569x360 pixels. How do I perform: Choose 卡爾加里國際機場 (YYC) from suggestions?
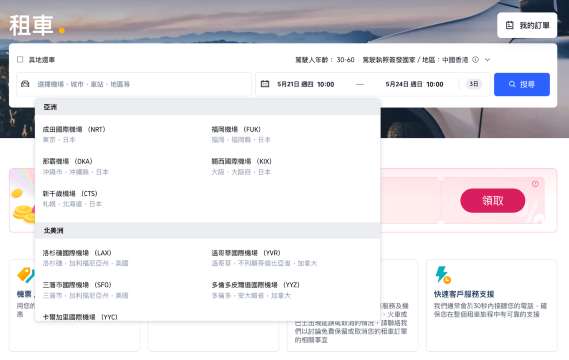[80, 317]
